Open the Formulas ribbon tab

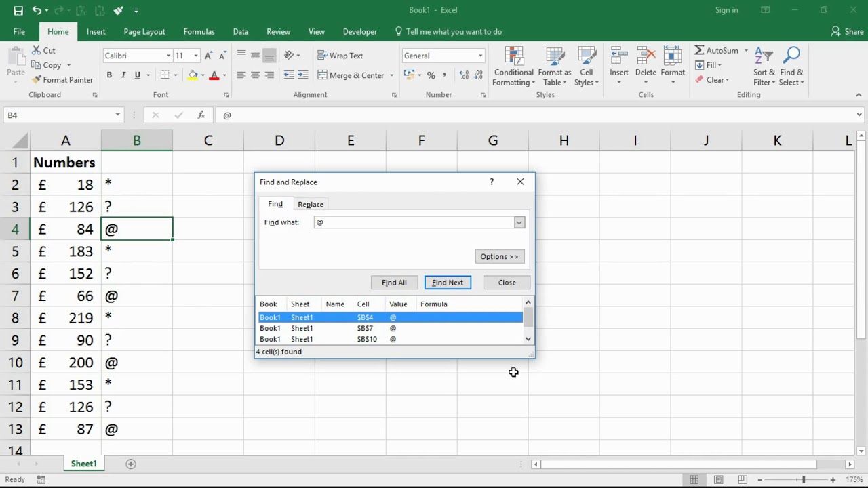point(199,31)
